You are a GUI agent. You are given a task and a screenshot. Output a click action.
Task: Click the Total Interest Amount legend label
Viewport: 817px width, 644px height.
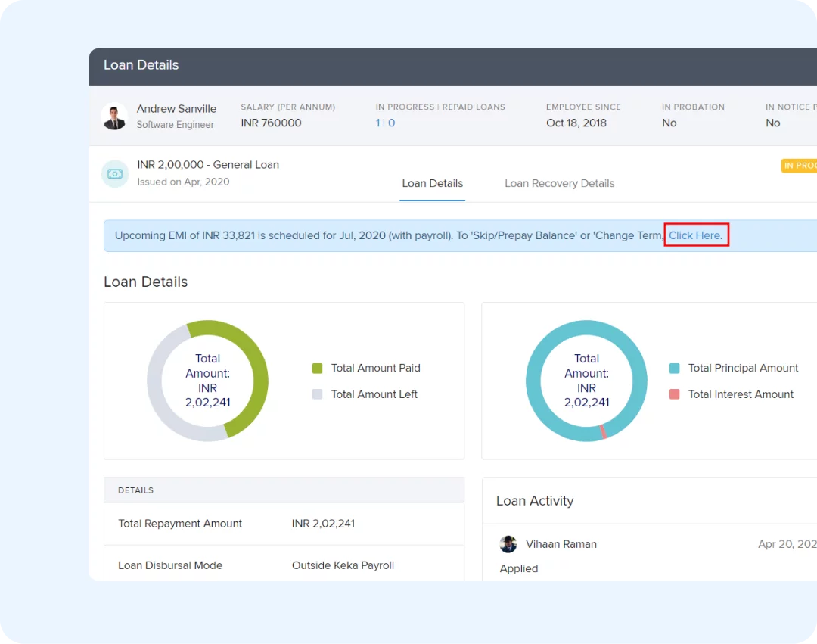tap(741, 394)
